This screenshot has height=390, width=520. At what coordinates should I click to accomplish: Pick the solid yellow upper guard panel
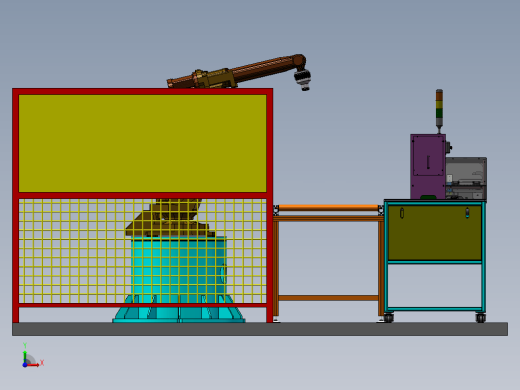[x=143, y=143]
